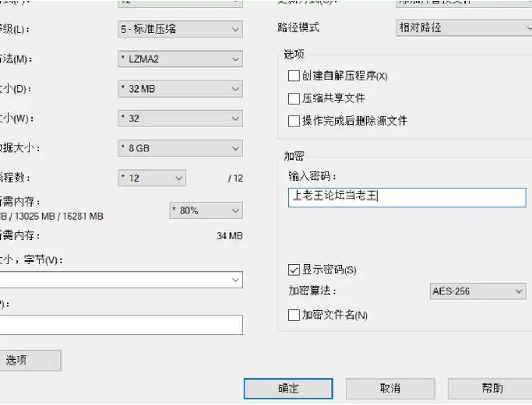
Task: Enable the 加密文件名 checkbox
Action: point(294,315)
